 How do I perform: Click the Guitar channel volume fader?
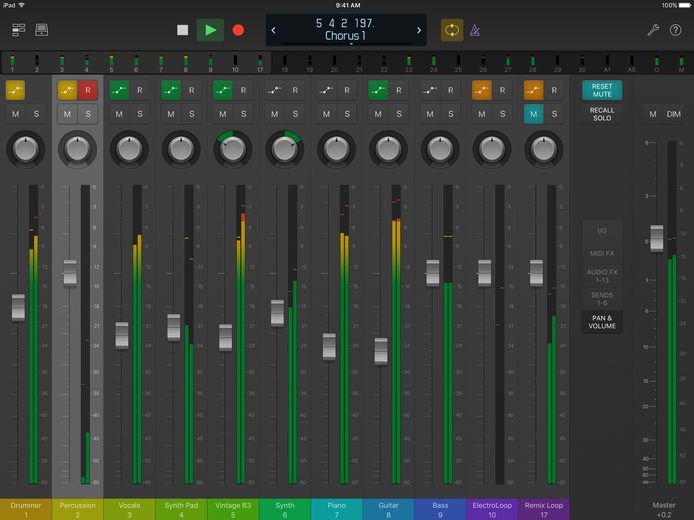(x=381, y=351)
